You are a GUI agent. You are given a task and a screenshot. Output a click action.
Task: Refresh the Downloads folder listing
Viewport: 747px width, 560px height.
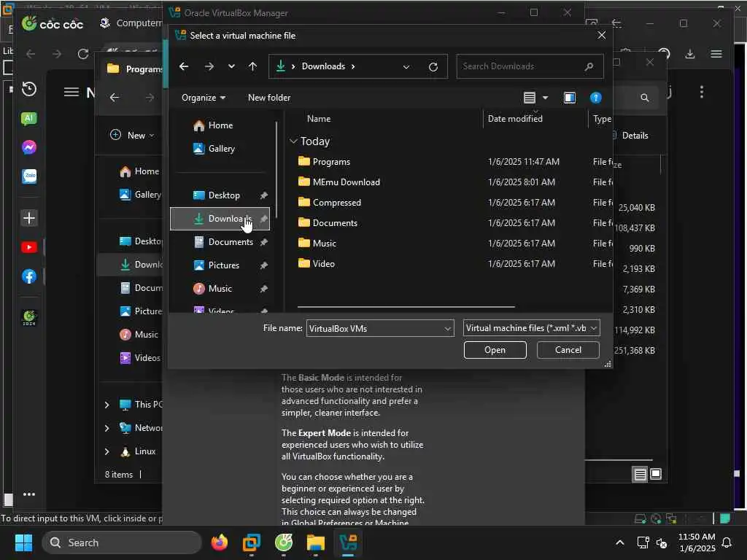pyautogui.click(x=433, y=66)
